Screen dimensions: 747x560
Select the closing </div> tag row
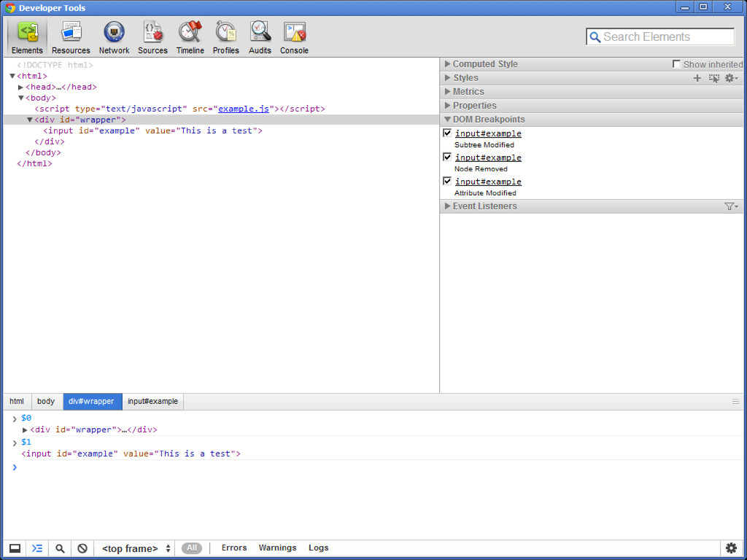coord(221,141)
